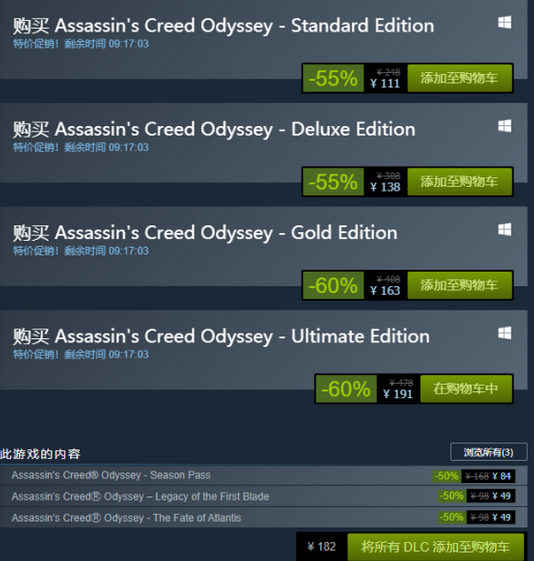Add Deluxe Edition to cart
The height and width of the screenshot is (561, 534).
point(459,181)
